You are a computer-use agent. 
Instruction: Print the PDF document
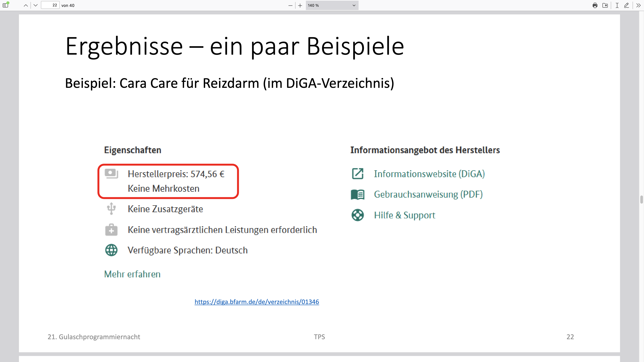click(595, 5)
